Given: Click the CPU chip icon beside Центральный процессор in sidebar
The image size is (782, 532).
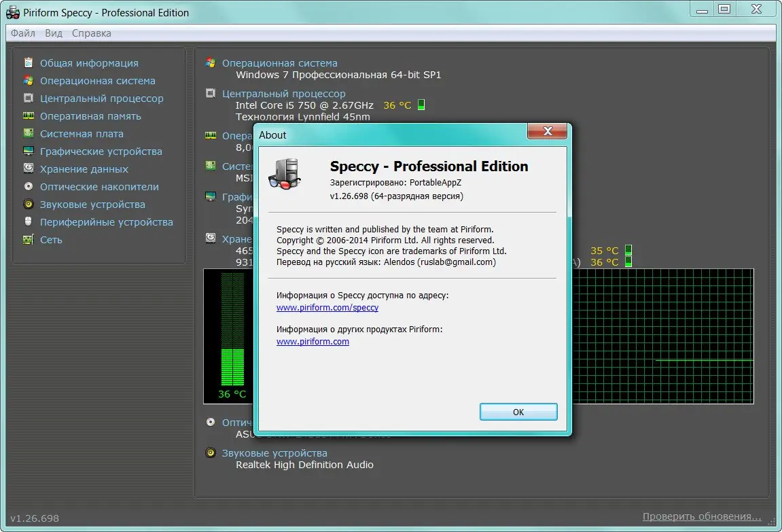Looking at the screenshot, I should [29, 99].
